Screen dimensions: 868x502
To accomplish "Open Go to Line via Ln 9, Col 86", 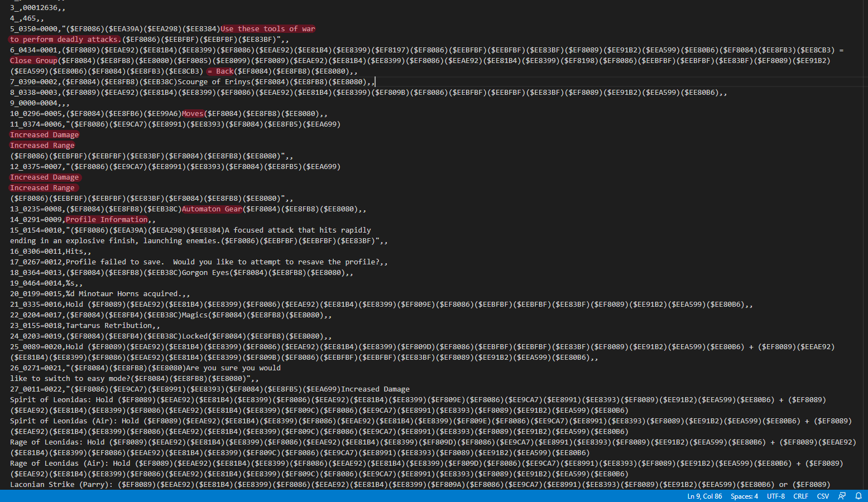I will click(704, 496).
